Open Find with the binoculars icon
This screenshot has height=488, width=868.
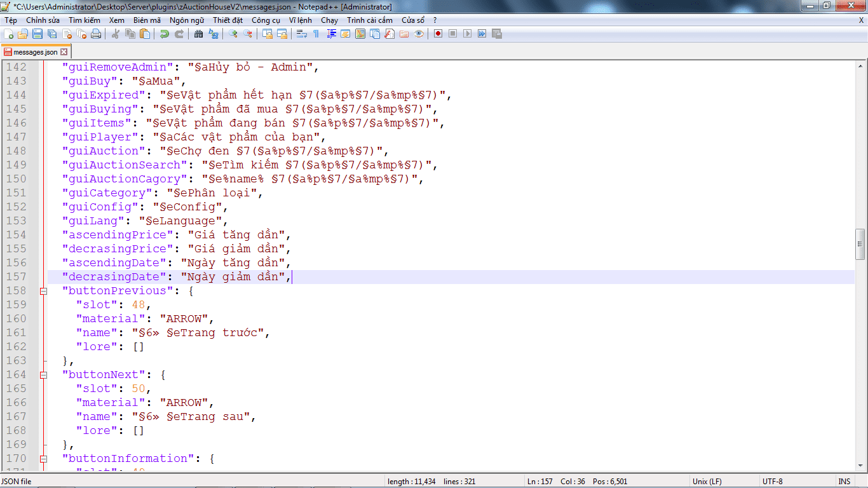click(x=198, y=34)
